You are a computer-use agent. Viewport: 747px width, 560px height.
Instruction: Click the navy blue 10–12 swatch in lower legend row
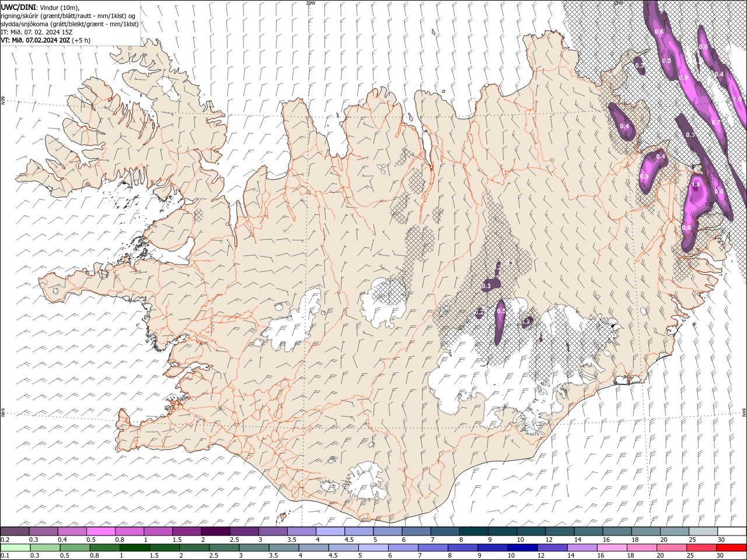click(x=522, y=548)
